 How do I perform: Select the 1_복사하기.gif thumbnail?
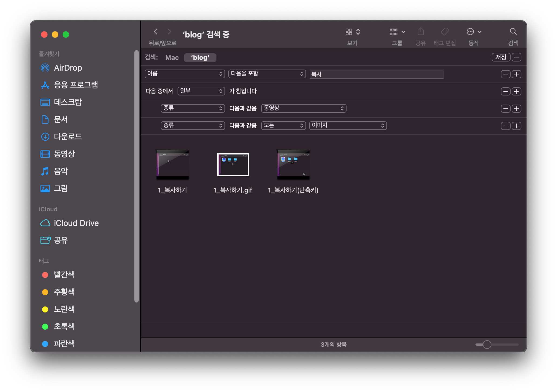tap(233, 164)
